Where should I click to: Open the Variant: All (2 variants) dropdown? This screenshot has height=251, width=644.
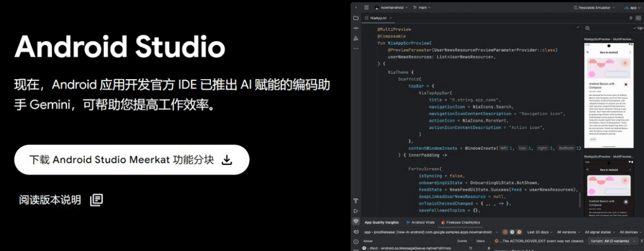[613, 241]
